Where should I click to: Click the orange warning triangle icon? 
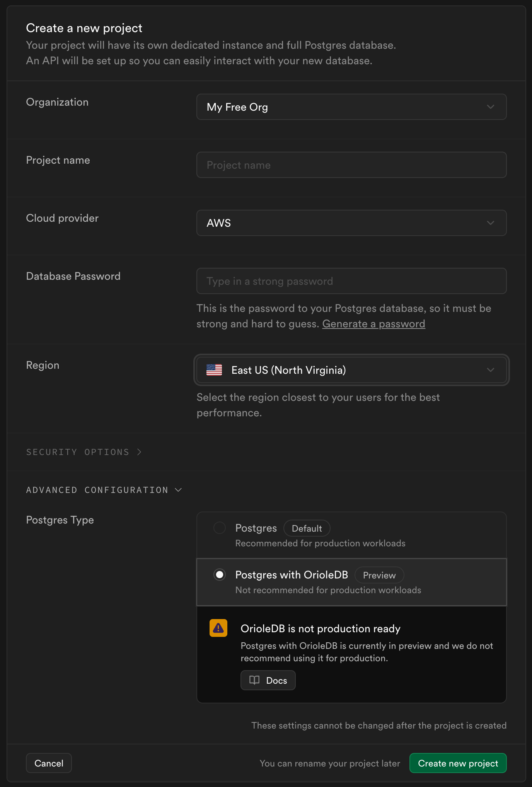point(218,628)
